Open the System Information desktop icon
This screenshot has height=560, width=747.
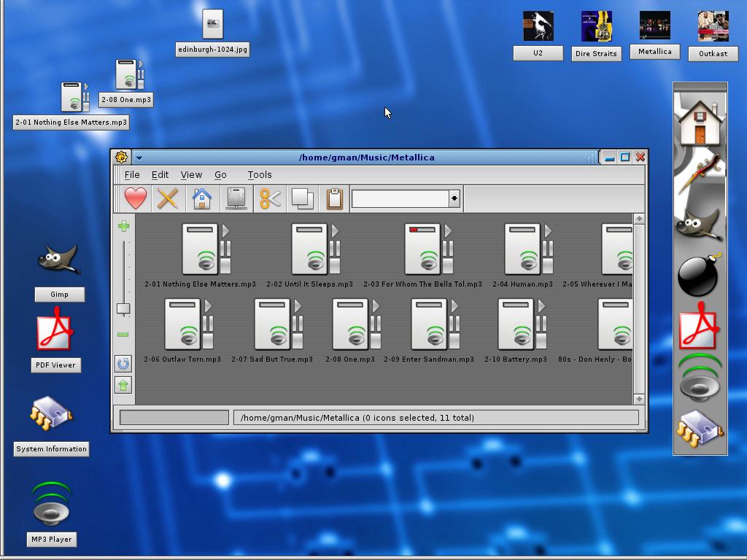point(51,413)
